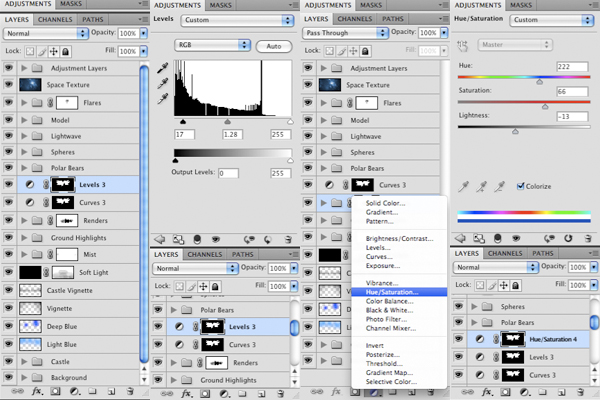
Task: Toggle visibility of the Castle Vignette layer
Action: point(8,290)
